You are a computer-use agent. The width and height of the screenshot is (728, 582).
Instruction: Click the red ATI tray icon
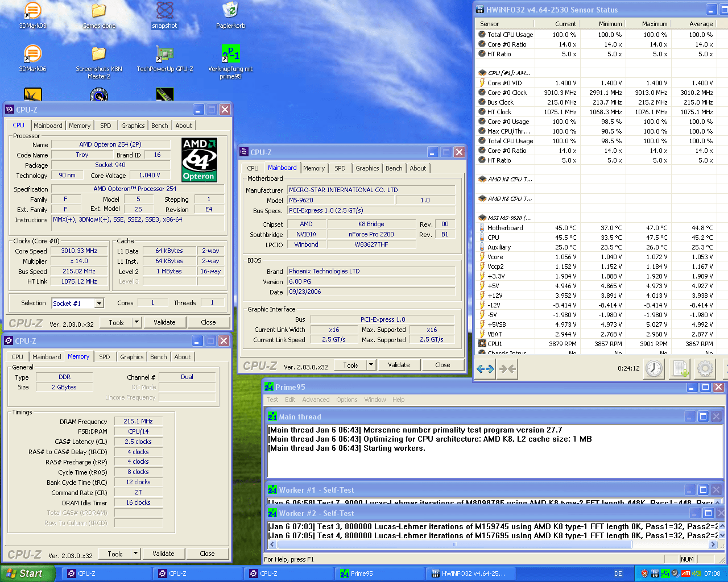(686, 573)
